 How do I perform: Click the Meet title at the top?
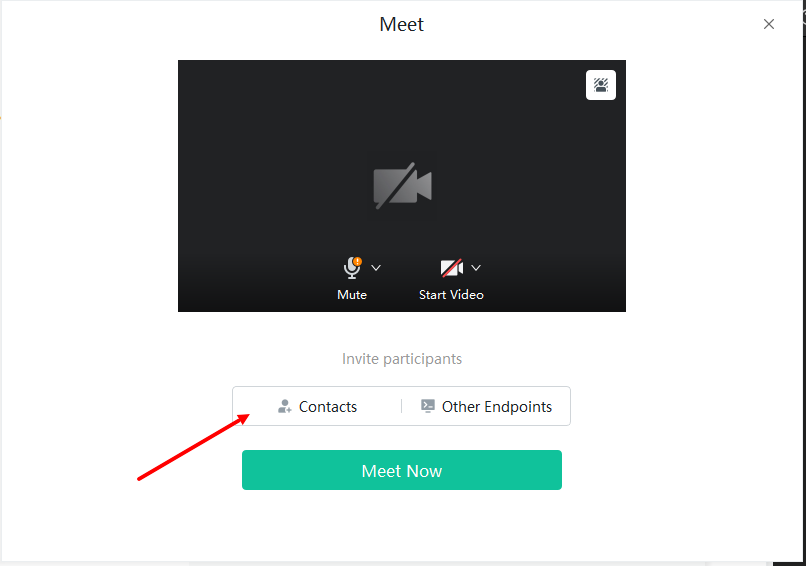(x=401, y=24)
